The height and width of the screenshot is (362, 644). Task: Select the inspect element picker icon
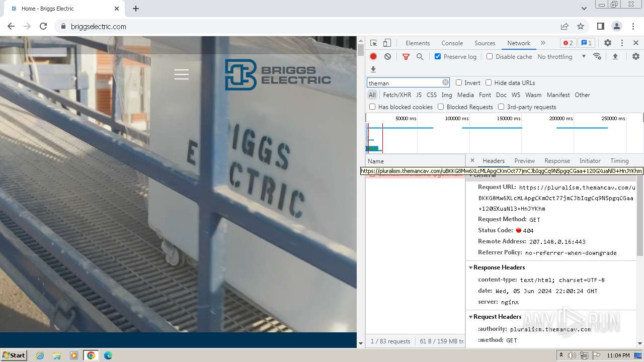pos(373,43)
